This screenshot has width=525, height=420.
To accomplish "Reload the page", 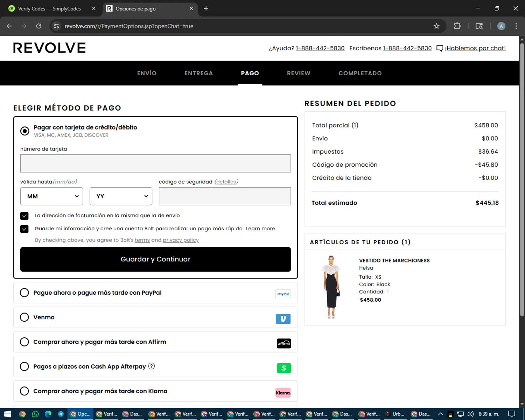I will [39, 26].
